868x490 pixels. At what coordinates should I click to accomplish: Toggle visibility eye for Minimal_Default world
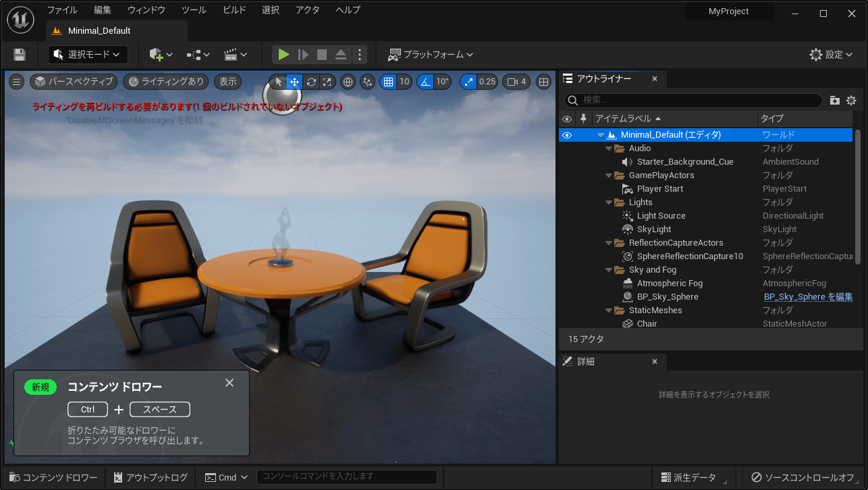tap(567, 135)
